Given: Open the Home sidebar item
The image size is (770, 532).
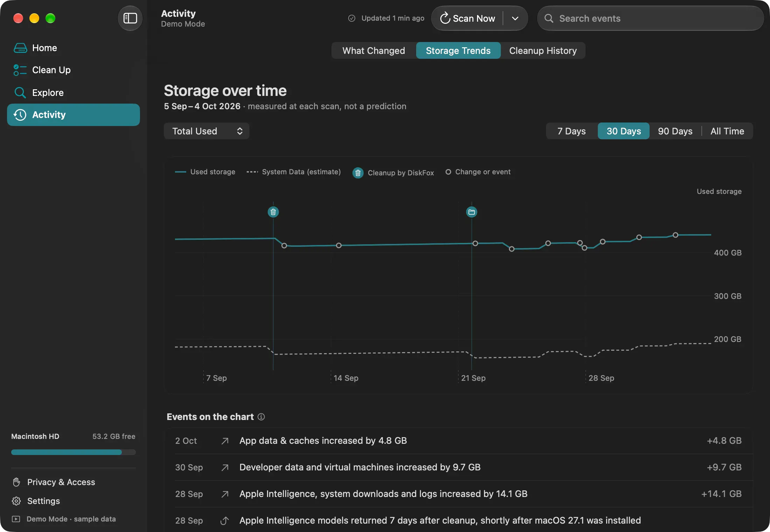Looking at the screenshot, I should 73,48.
